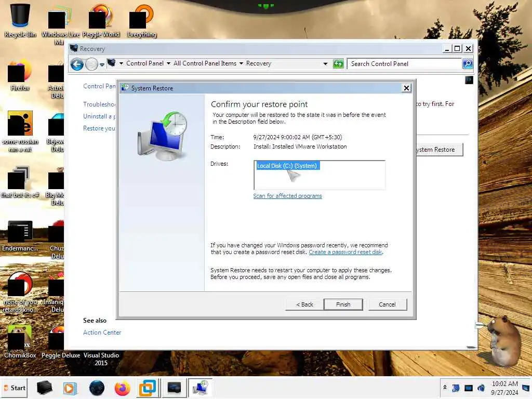Viewport: 532px width, 399px height.
Task: Click All Control Panel Items breadcrumb
Action: tap(205, 63)
